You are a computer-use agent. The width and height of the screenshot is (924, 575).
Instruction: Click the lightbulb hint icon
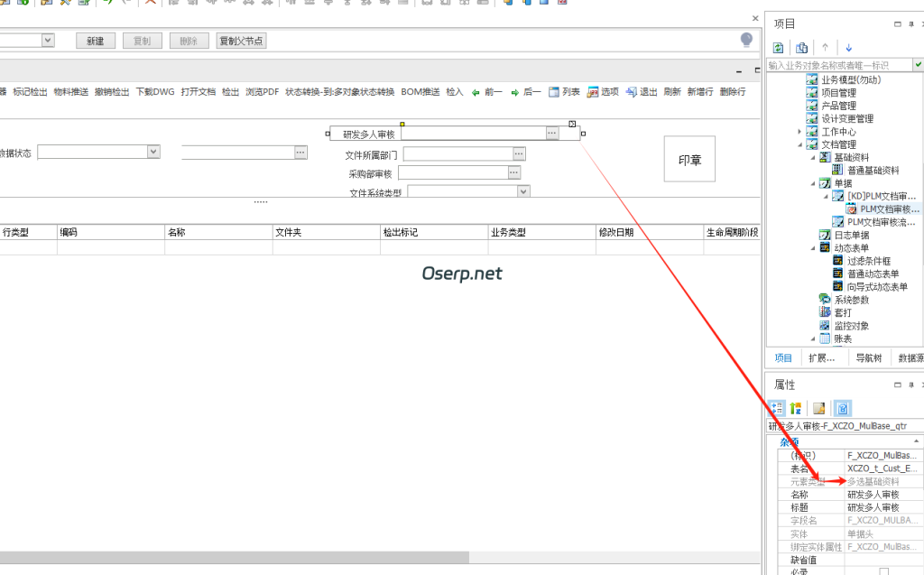pos(746,40)
